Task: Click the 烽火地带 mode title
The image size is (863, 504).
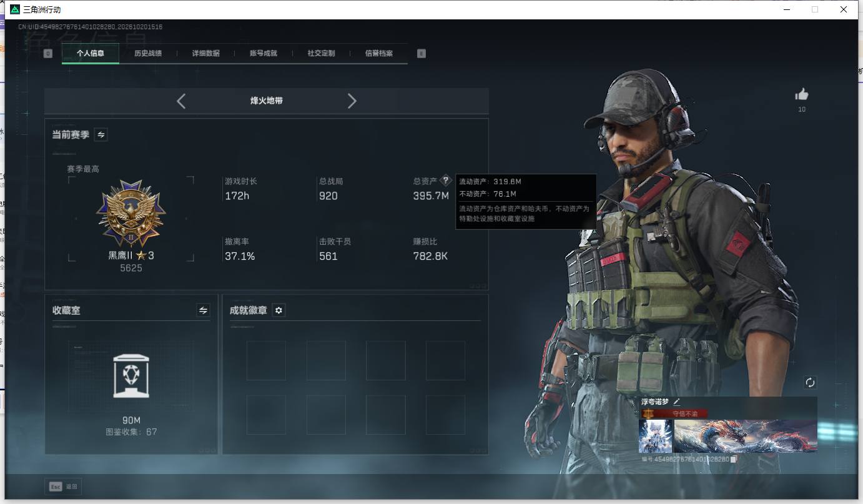Action: pyautogui.click(x=267, y=101)
